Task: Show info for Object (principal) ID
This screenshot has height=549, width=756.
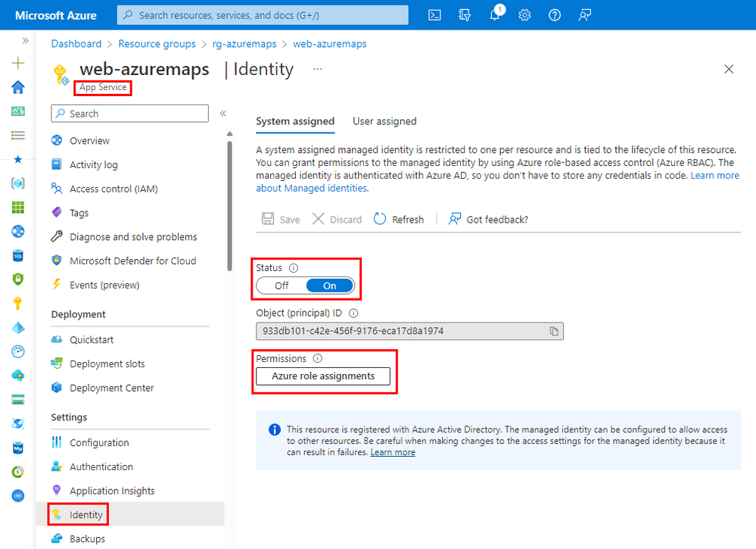Action: coord(353,313)
